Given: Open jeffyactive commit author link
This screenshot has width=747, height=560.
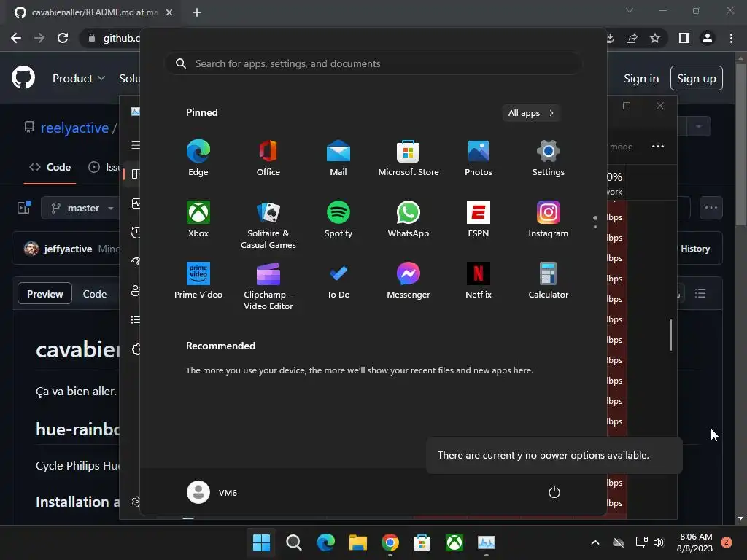Looking at the screenshot, I should 68,249.
